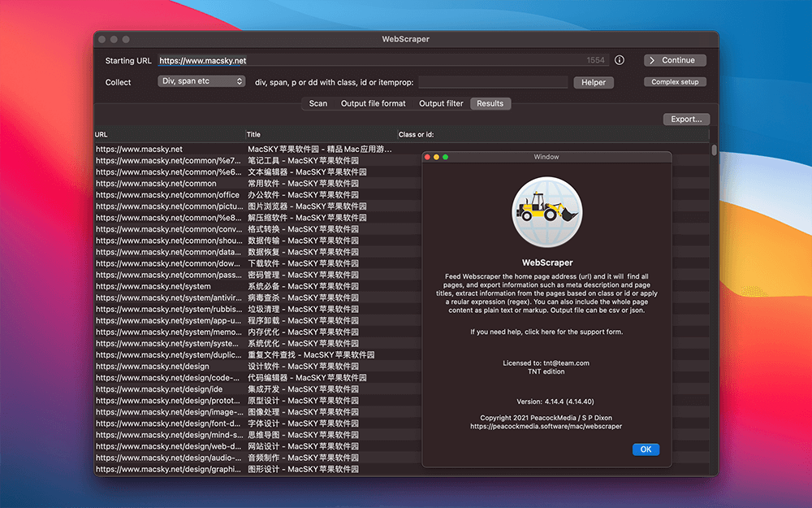Select the Output filter tab
This screenshot has width=812, height=508.
point(441,104)
